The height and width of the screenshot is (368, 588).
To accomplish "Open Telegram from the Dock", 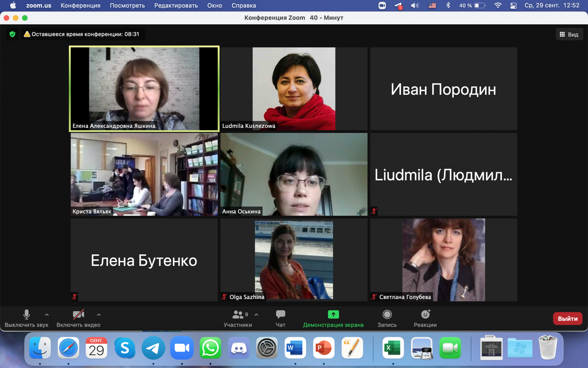I will 153,348.
